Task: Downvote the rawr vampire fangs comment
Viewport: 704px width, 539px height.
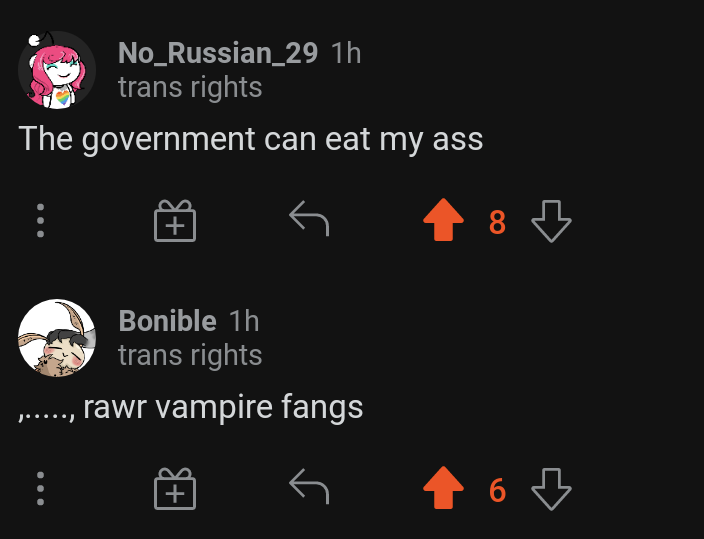Action: (551, 489)
